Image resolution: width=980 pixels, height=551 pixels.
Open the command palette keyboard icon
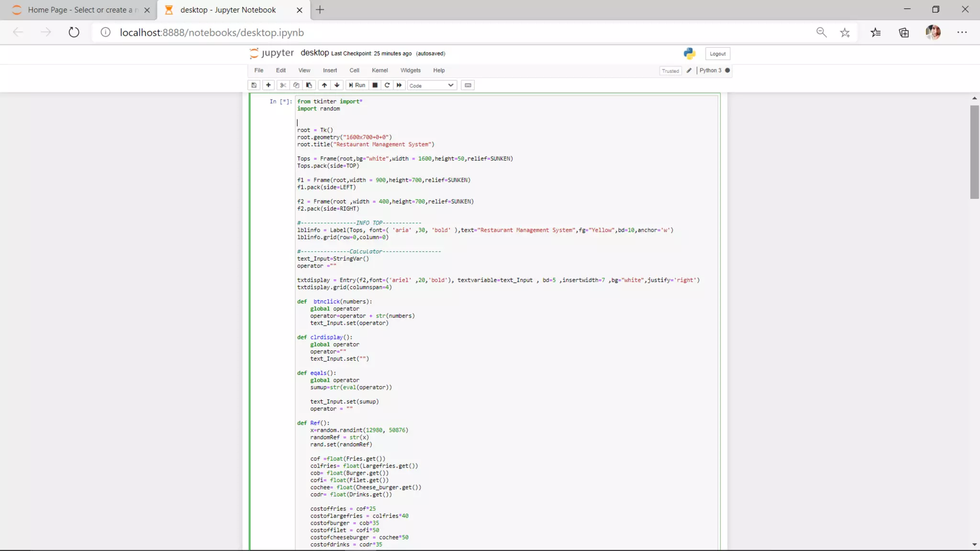pyautogui.click(x=468, y=85)
